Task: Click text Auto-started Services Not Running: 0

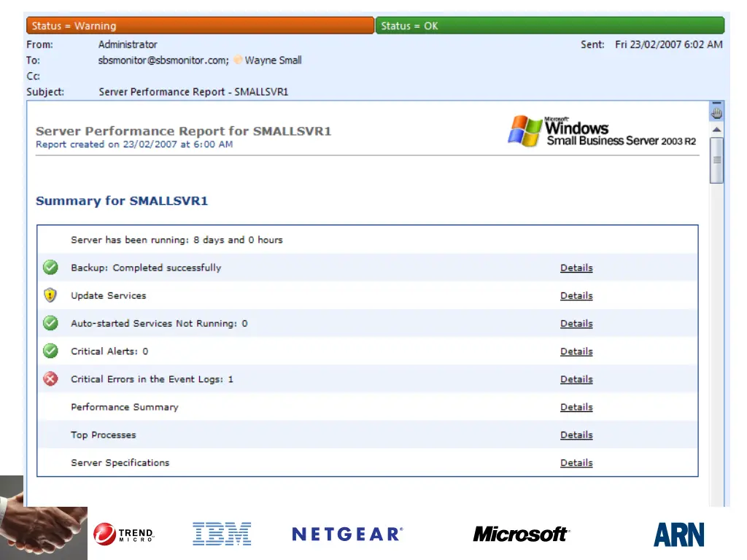Action: [159, 323]
